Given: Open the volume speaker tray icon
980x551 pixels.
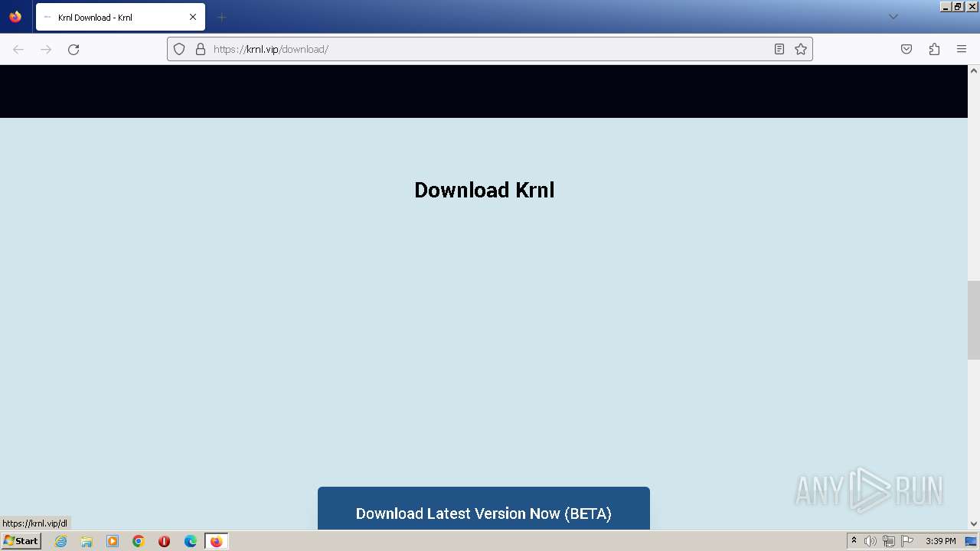Looking at the screenshot, I should 871,541.
